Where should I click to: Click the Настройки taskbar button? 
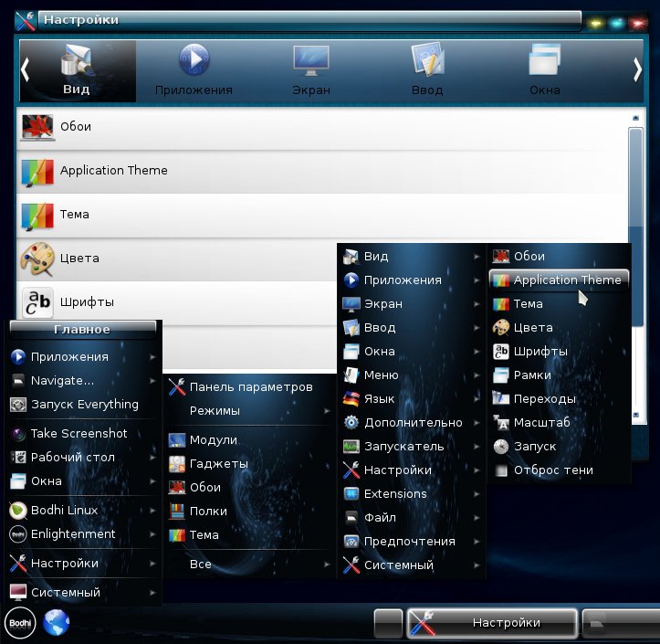click(492, 623)
